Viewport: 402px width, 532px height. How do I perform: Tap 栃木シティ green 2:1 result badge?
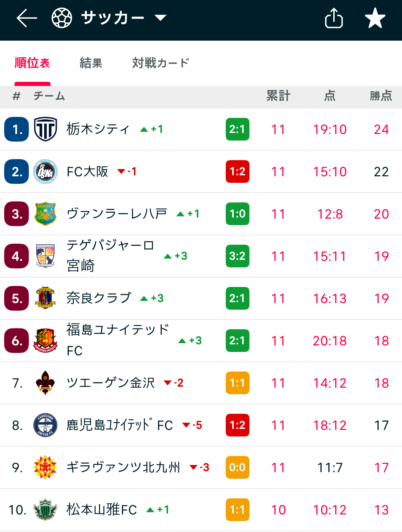coord(237,129)
